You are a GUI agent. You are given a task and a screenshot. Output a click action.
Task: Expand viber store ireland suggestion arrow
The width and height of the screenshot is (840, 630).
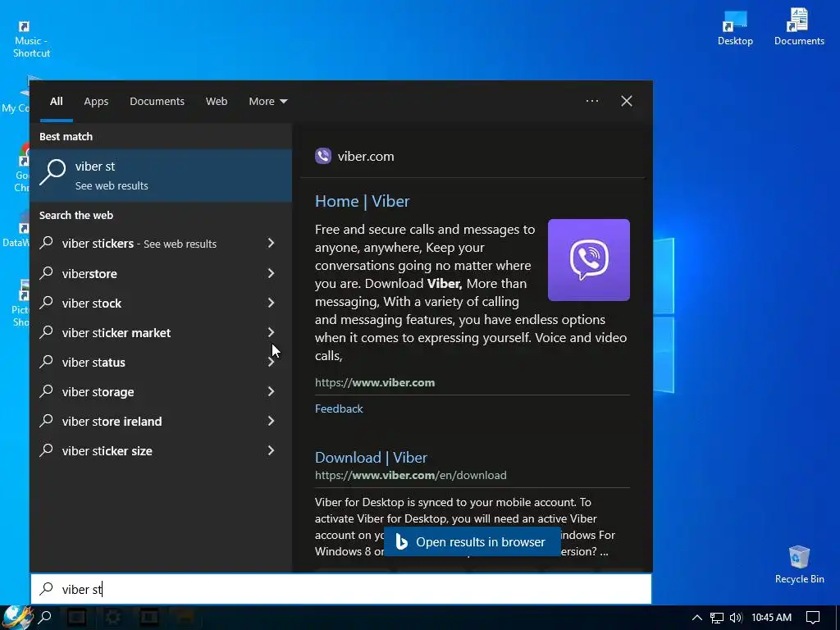click(x=271, y=421)
